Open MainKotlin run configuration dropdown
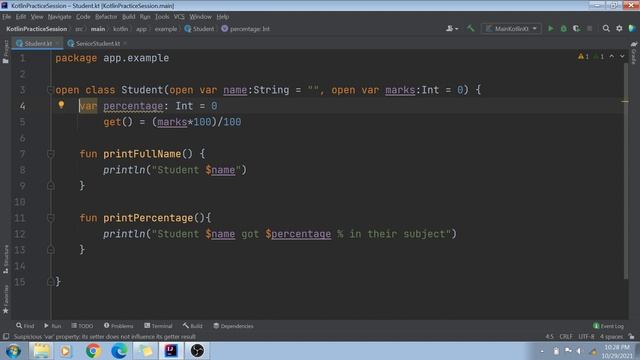 [511, 29]
